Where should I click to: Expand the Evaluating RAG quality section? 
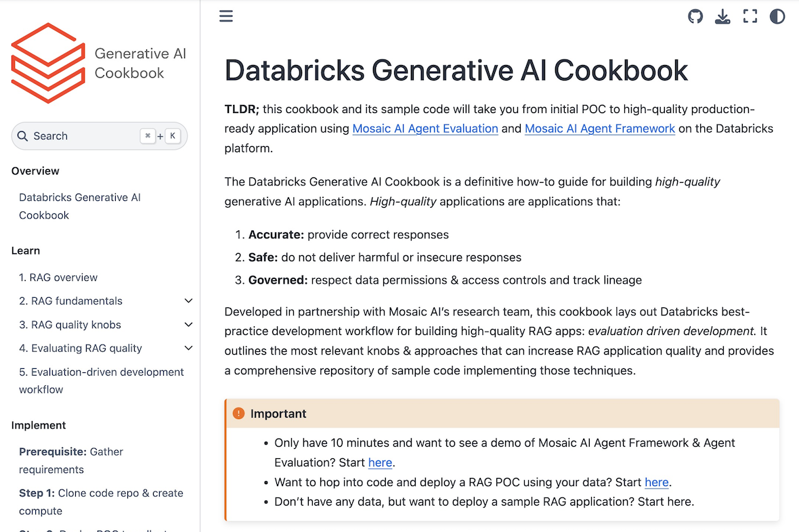[x=188, y=349]
